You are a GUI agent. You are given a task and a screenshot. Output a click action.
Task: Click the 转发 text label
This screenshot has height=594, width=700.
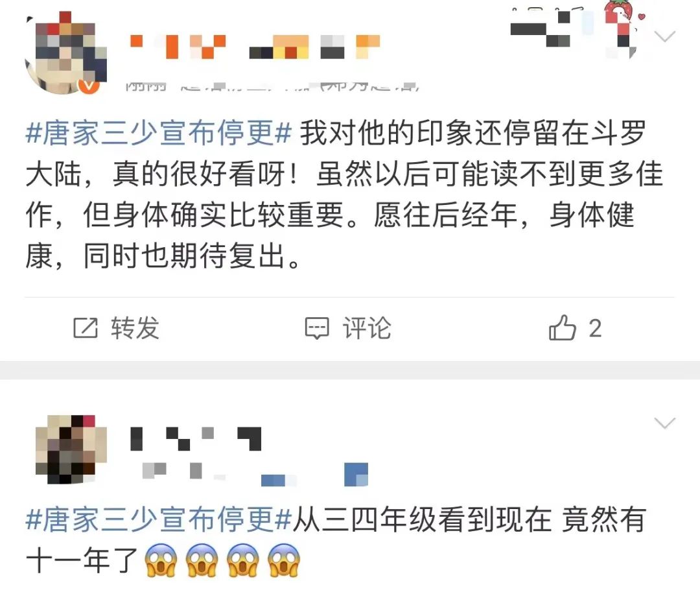point(135,328)
